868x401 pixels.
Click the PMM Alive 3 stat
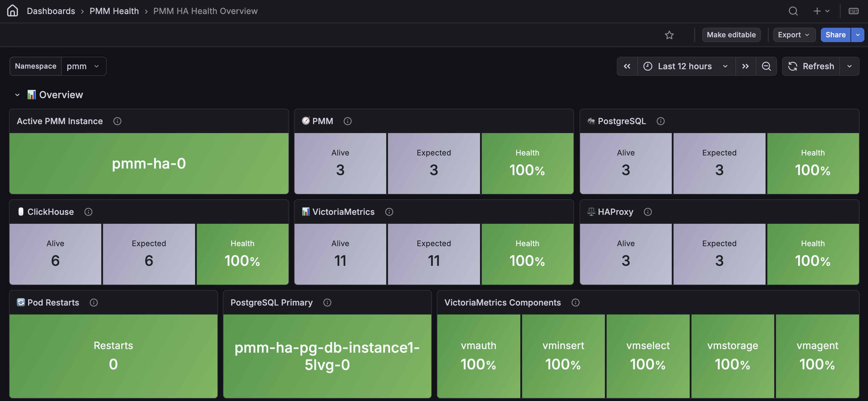point(340,163)
